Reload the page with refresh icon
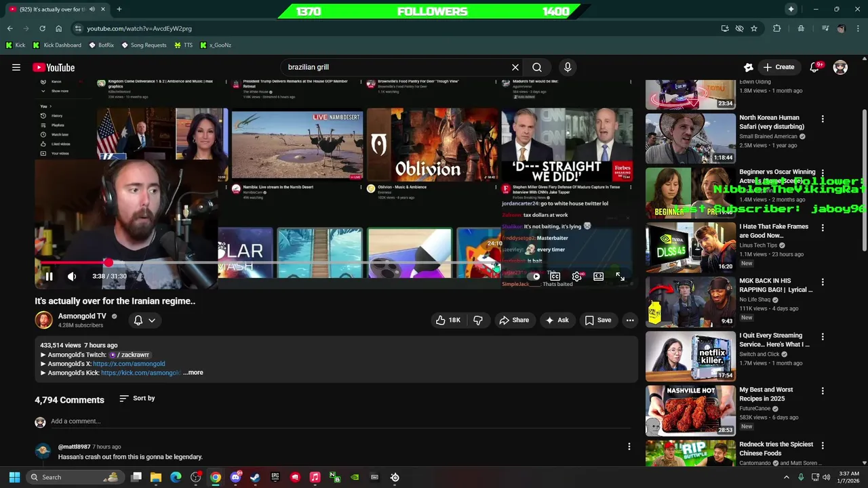 (x=42, y=28)
